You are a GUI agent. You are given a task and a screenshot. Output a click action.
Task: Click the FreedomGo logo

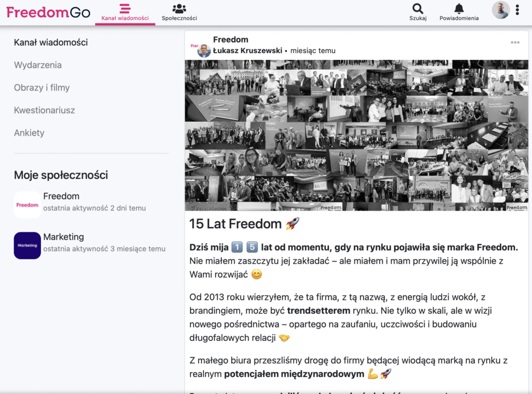point(48,12)
